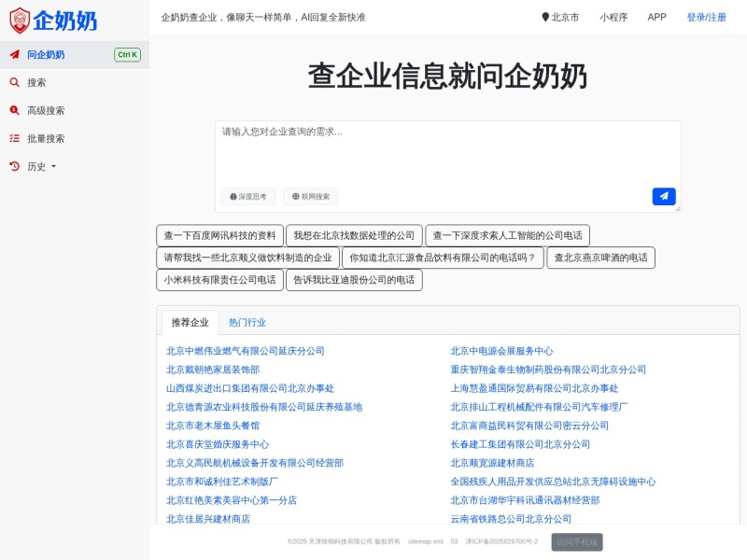This screenshot has height=560, width=747.
Task: Click the paper plane icon beside 问企奶奶
Action: [15, 54]
